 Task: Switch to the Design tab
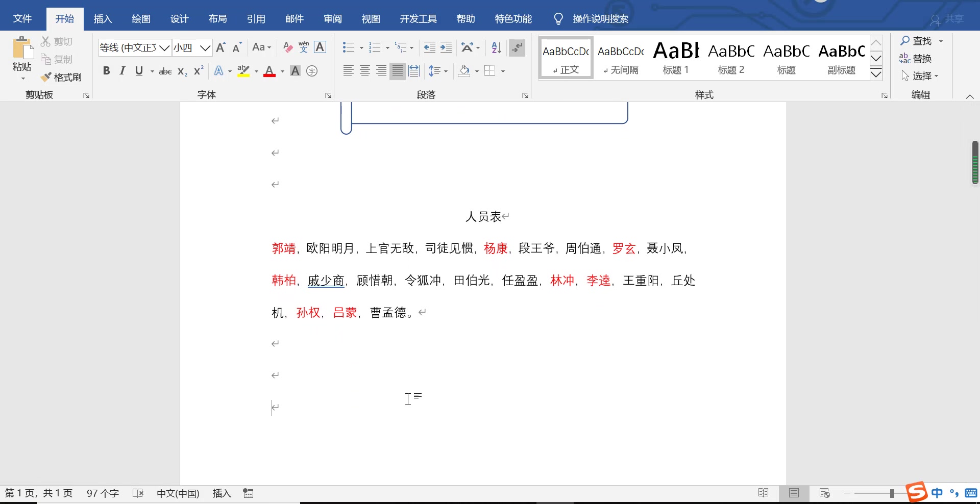coord(179,19)
